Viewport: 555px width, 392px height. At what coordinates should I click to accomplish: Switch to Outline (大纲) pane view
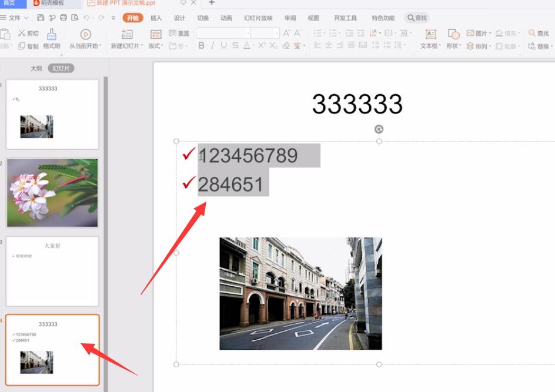pyautogui.click(x=36, y=68)
